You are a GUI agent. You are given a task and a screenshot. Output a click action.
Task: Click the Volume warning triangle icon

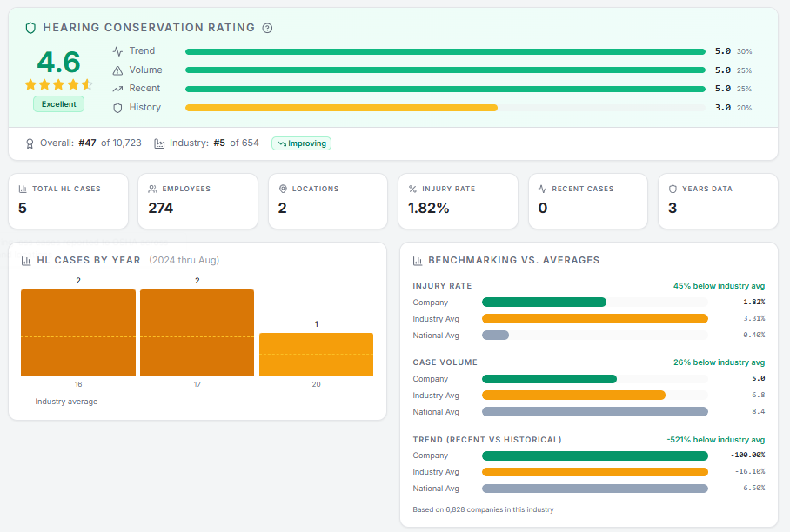(x=117, y=70)
